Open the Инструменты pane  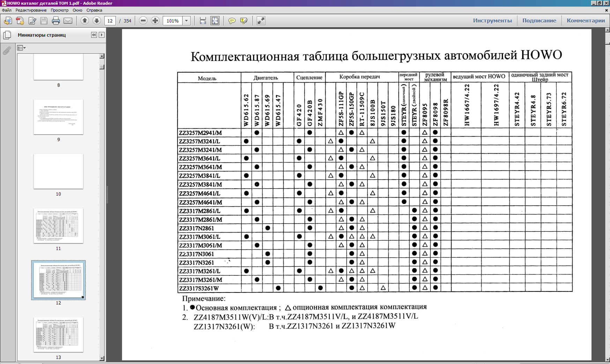click(492, 21)
